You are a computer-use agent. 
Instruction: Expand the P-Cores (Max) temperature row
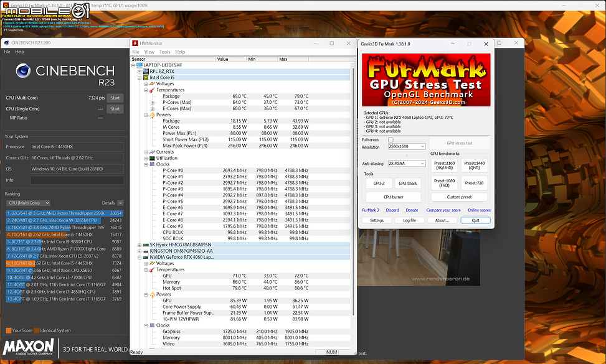tap(152, 102)
